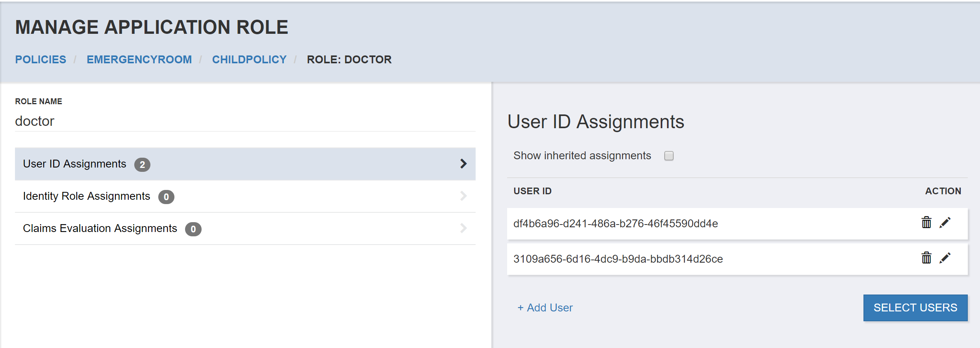980x348 pixels.
Task: Delete user df4b6a96-d241-486a-b276-46f45590dd4e with trash icon
Action: (926, 223)
